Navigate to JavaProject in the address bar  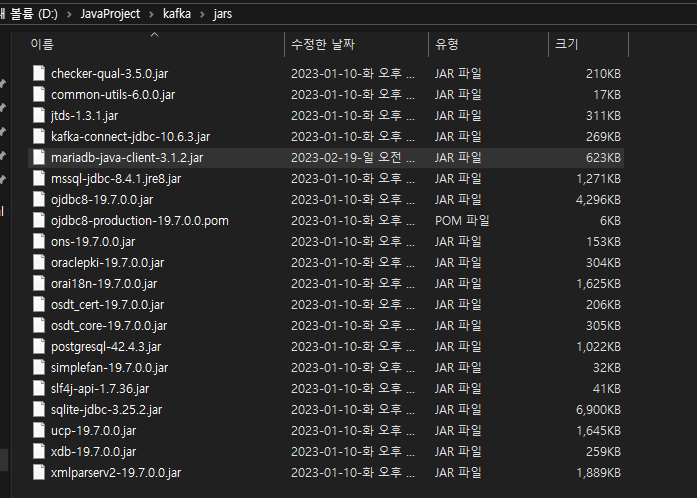click(x=110, y=14)
